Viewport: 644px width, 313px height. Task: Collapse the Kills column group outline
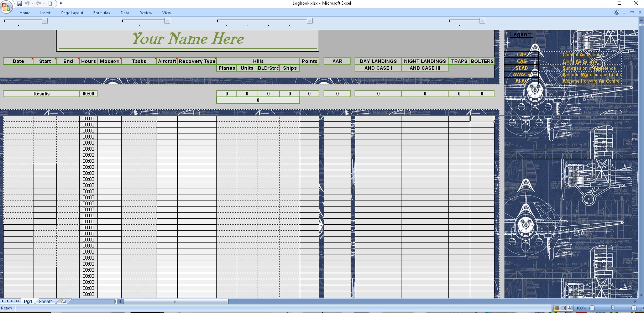coord(310,21)
